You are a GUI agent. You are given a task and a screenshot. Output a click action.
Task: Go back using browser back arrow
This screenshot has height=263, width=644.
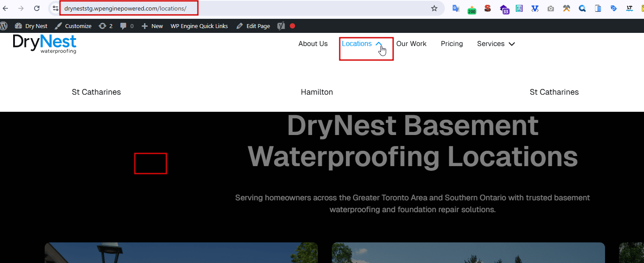(x=5, y=8)
